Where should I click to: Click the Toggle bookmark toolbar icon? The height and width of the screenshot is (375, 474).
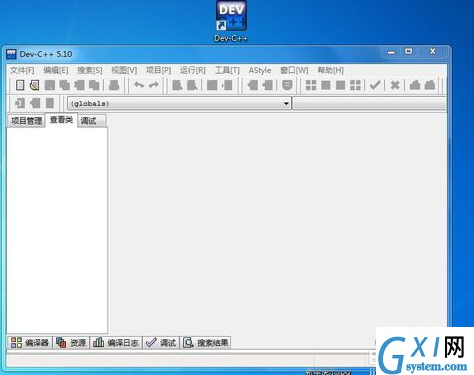pyautogui.click(x=35, y=103)
